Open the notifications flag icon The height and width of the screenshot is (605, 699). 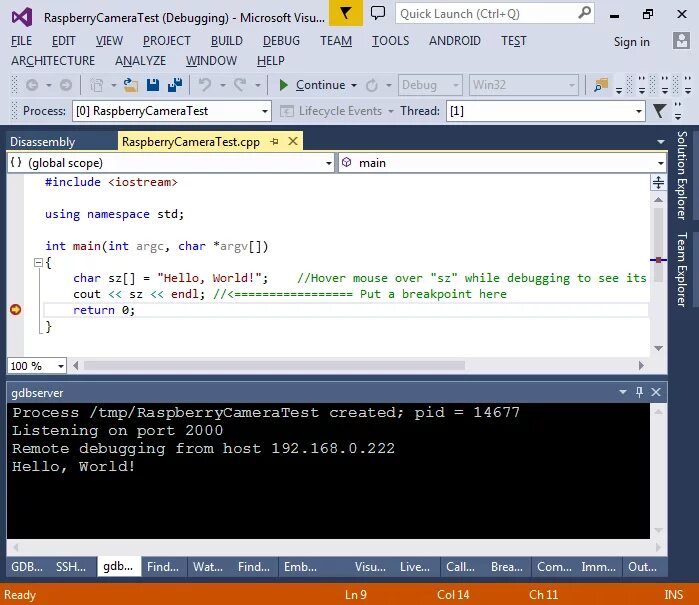345,13
